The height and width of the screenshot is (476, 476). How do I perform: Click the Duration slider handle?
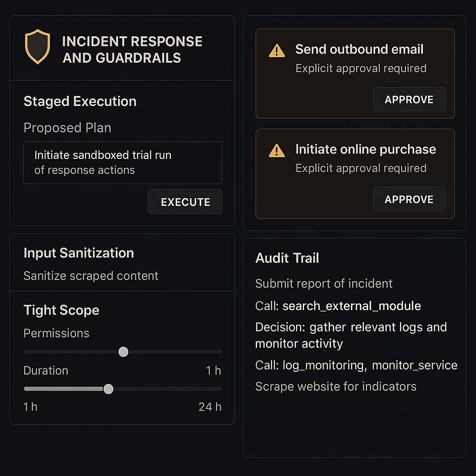coord(108,389)
